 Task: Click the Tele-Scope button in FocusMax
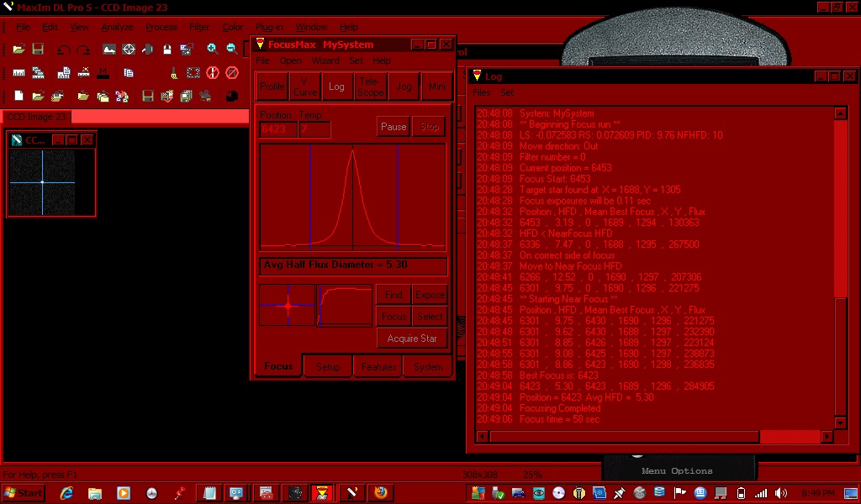[370, 87]
